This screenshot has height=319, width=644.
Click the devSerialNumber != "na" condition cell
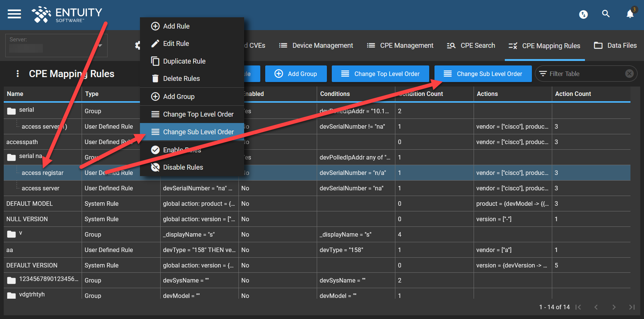pyautogui.click(x=356, y=126)
